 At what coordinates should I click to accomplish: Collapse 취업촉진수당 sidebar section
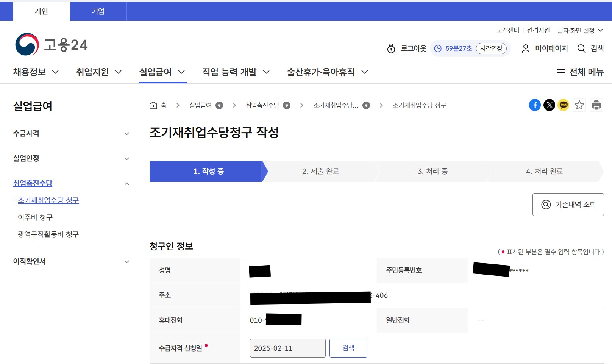click(127, 184)
